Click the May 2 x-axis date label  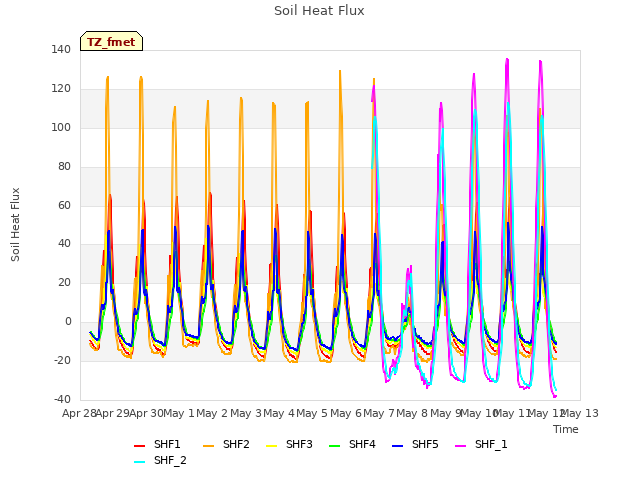(212, 413)
